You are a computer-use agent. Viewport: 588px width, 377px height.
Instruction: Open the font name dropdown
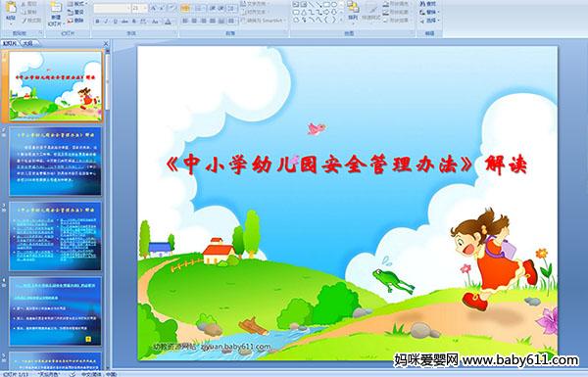coord(112,8)
